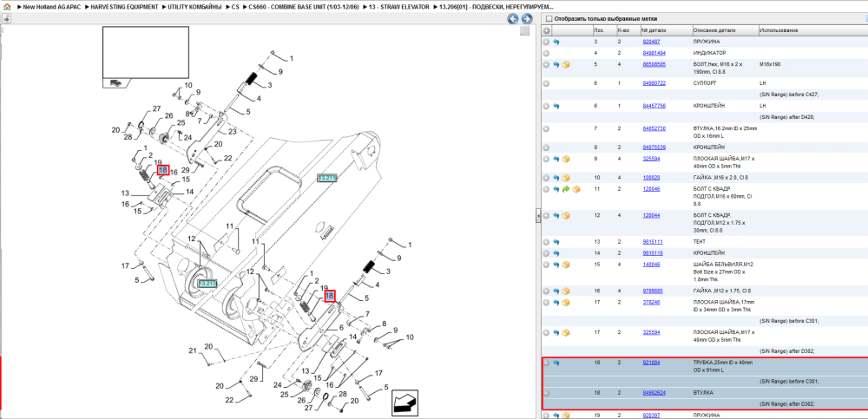This screenshot has height=419, width=868.
Task: Click the circle icon in the table header
Action: 546,29
